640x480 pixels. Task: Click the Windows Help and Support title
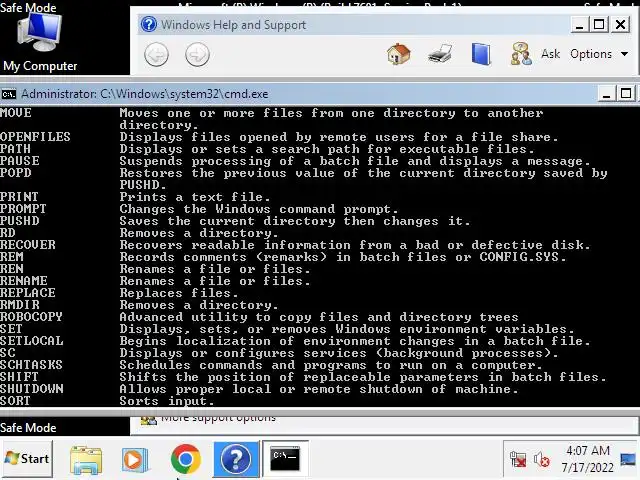pos(233,24)
